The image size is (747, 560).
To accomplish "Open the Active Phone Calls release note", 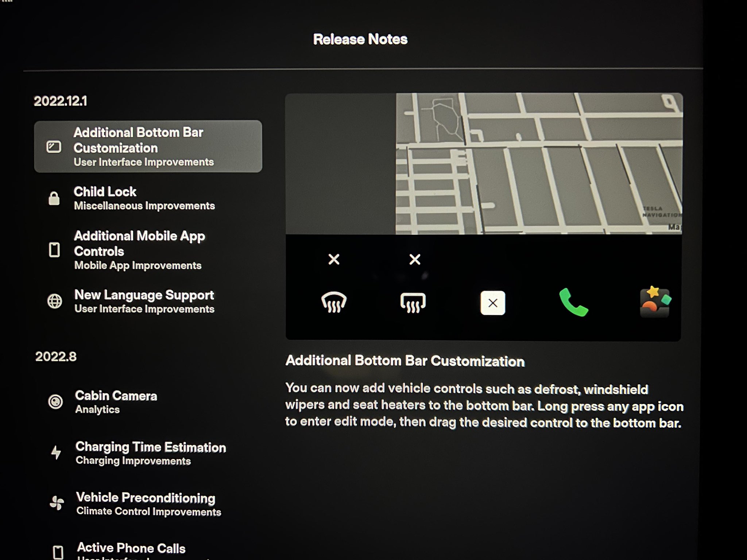I will (131, 548).
